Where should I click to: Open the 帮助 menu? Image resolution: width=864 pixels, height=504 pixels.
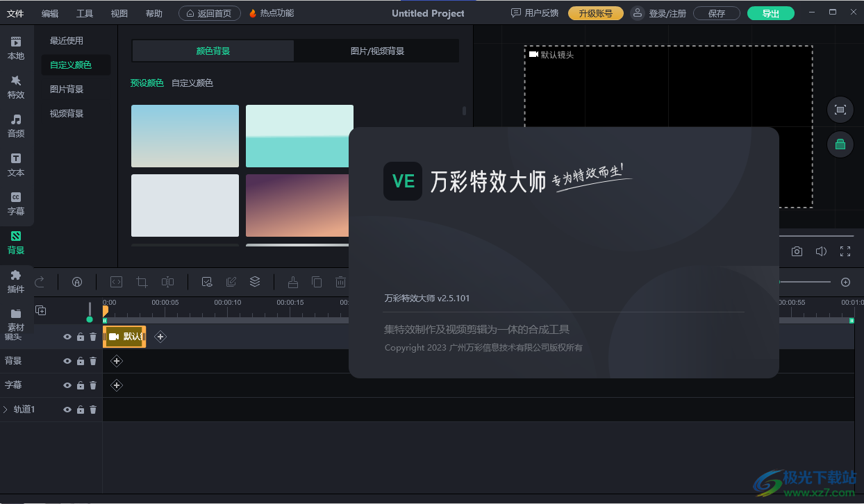(154, 13)
